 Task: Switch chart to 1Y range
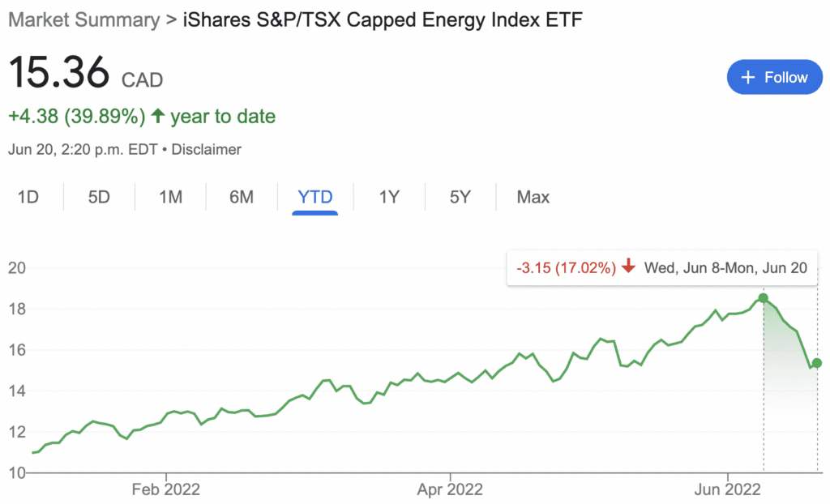pos(389,197)
